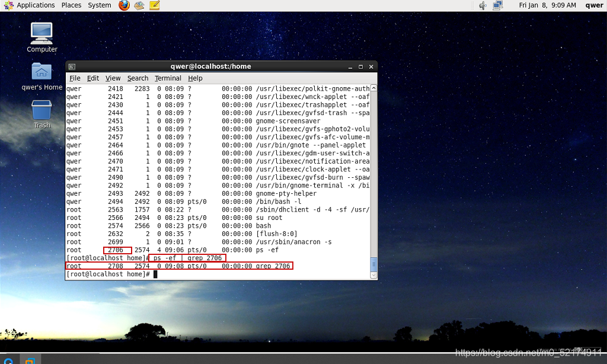607x364 pixels.
Task: Click the terminal scrollbar up arrow
Action: point(373,88)
